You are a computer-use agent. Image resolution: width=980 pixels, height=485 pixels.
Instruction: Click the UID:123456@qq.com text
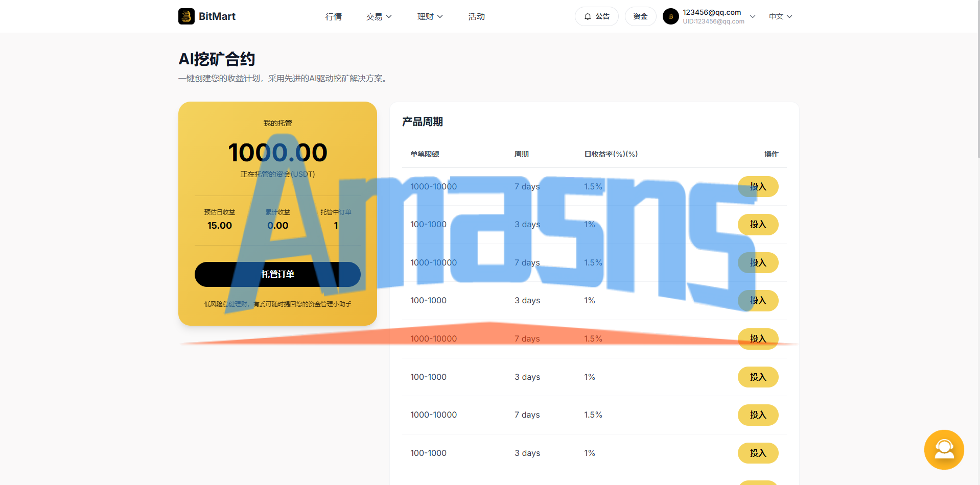point(713,21)
